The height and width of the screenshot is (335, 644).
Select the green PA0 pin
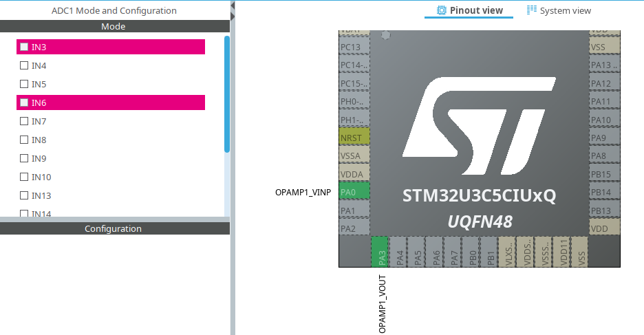354,192
